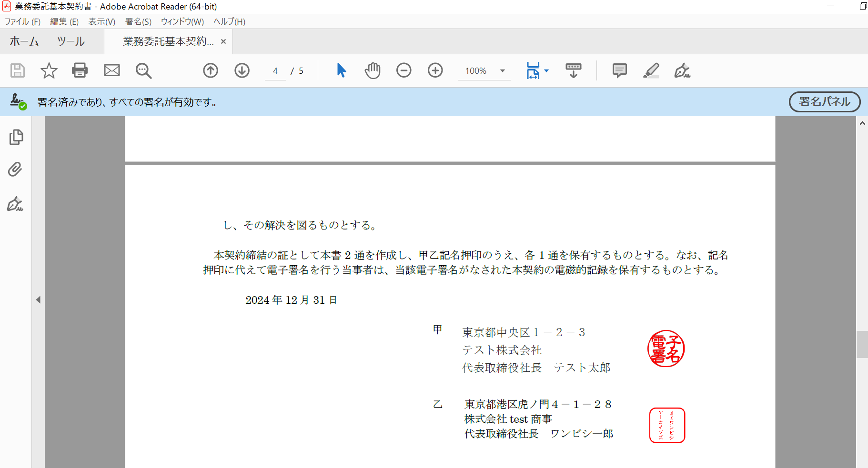Zoom in with the plus button
Screen dimensions: 868x468
click(x=435, y=70)
